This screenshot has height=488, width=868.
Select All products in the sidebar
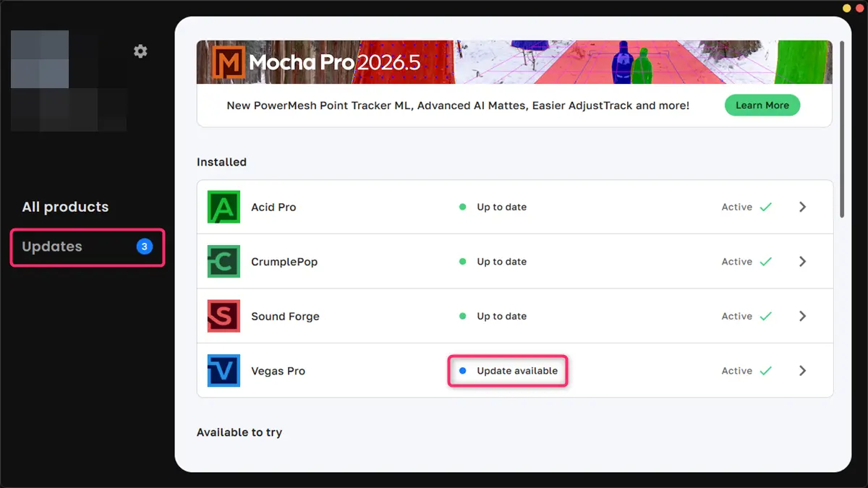click(65, 207)
